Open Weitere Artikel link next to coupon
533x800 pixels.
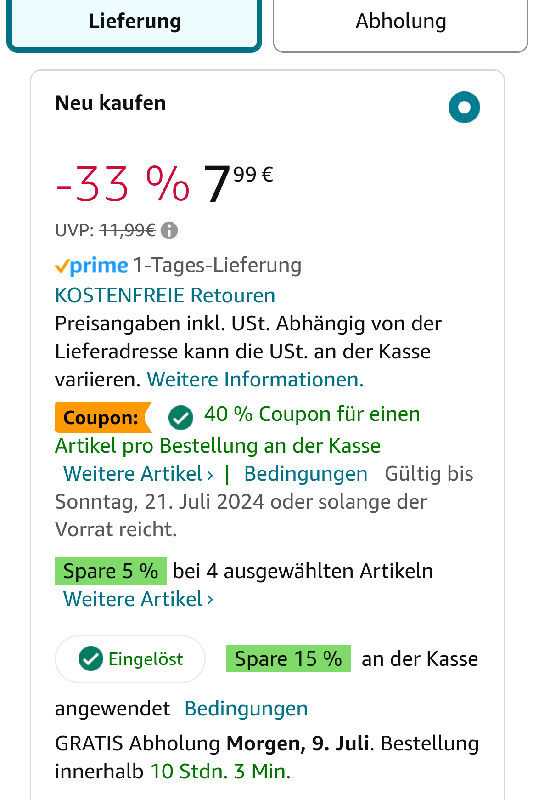(138, 474)
